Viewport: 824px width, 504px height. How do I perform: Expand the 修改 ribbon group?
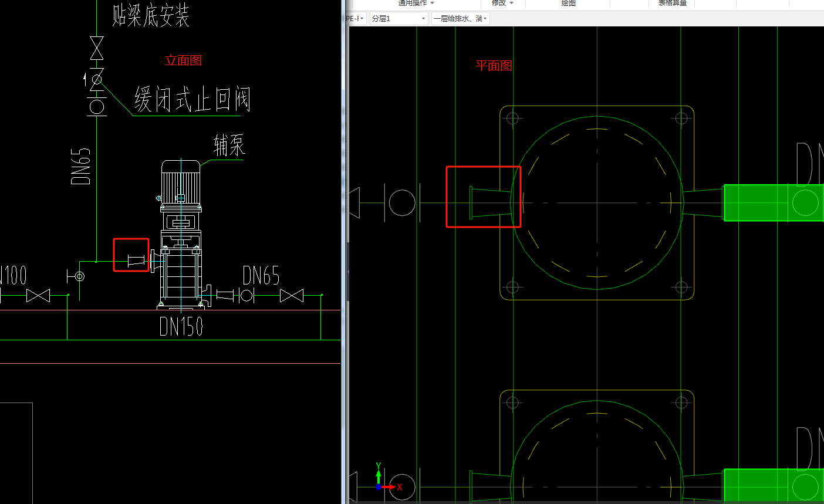(x=502, y=4)
